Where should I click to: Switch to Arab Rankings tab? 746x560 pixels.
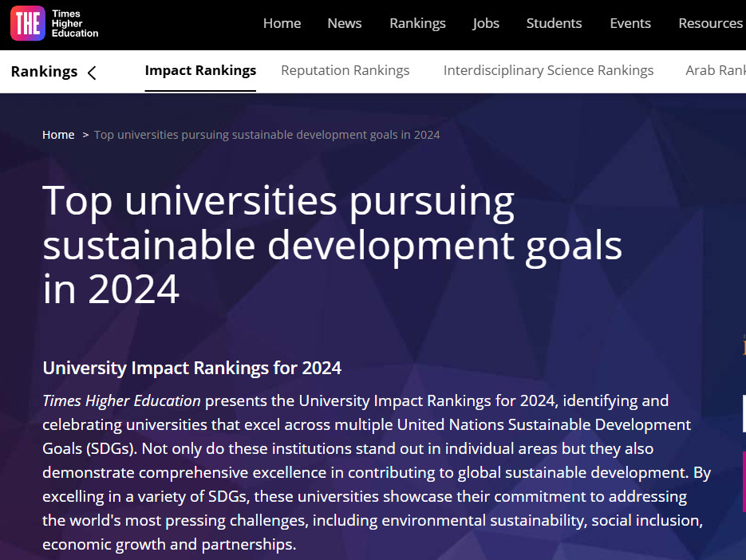(x=716, y=70)
